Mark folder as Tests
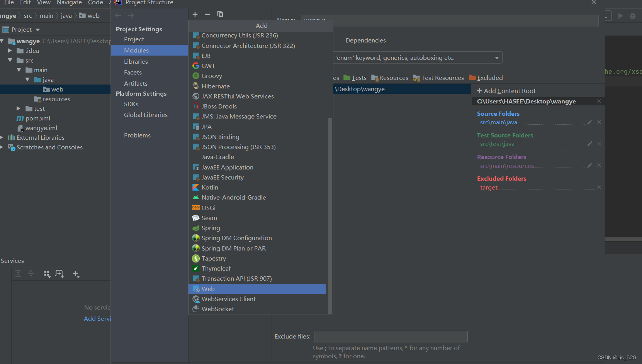Image resolution: width=642 pixels, height=364 pixels. [x=355, y=78]
